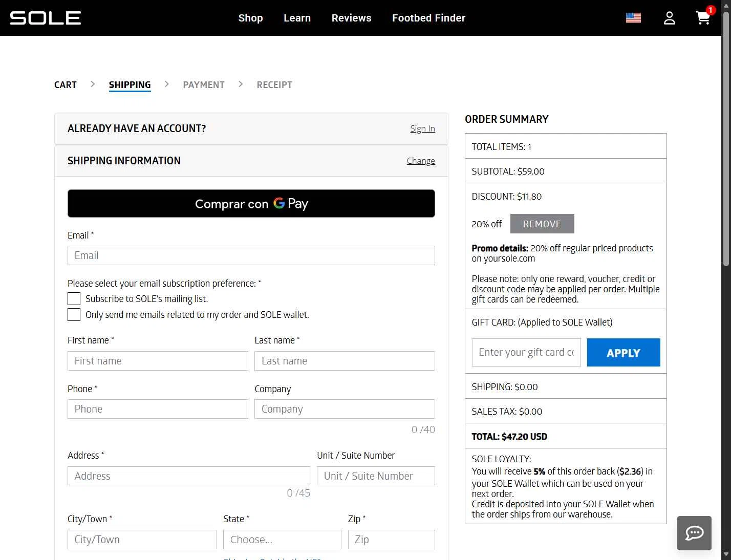
Task: Focus the Company field
Action: (345, 409)
